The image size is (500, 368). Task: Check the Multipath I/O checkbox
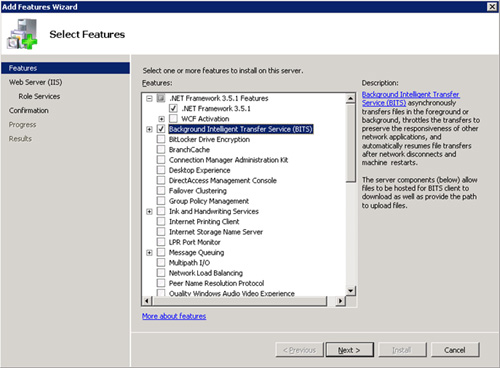click(x=161, y=263)
